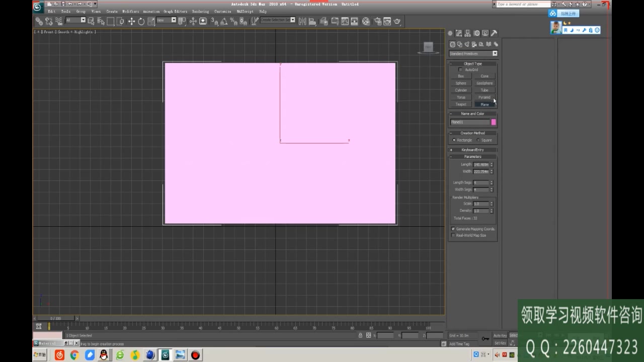
Task: Toggle the Percent Snap button
Action: coord(234,21)
